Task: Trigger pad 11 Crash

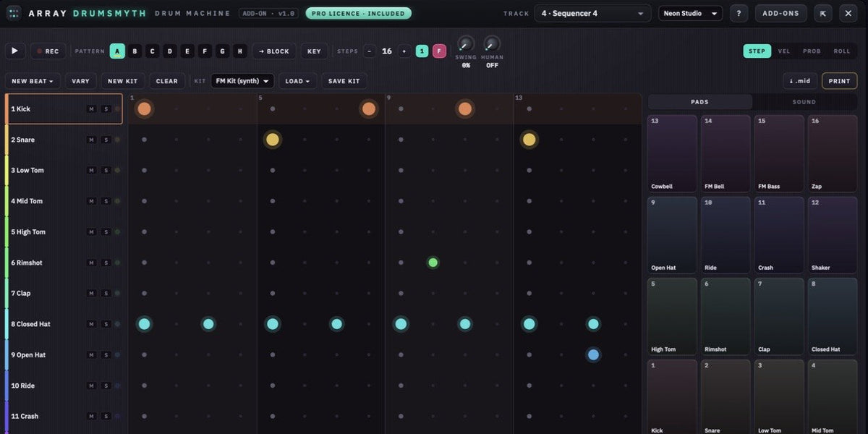Action: click(779, 235)
